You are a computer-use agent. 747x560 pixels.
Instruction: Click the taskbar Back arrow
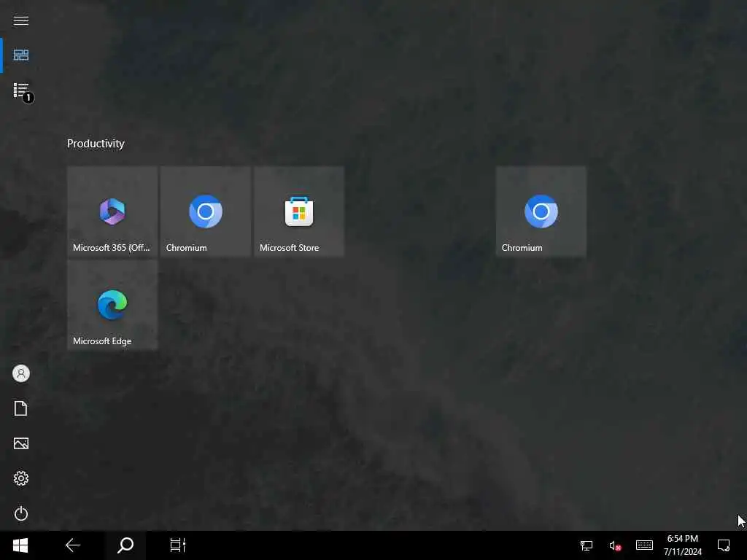point(73,545)
